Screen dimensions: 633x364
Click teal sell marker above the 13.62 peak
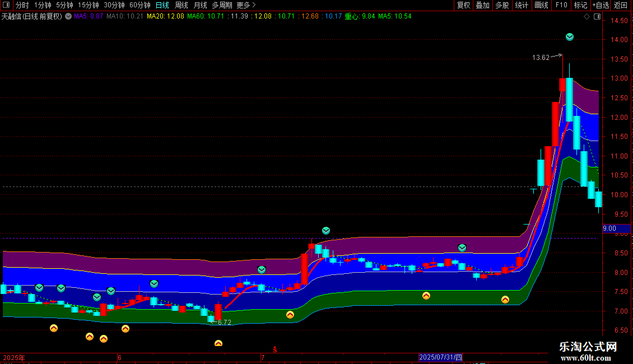tap(570, 37)
